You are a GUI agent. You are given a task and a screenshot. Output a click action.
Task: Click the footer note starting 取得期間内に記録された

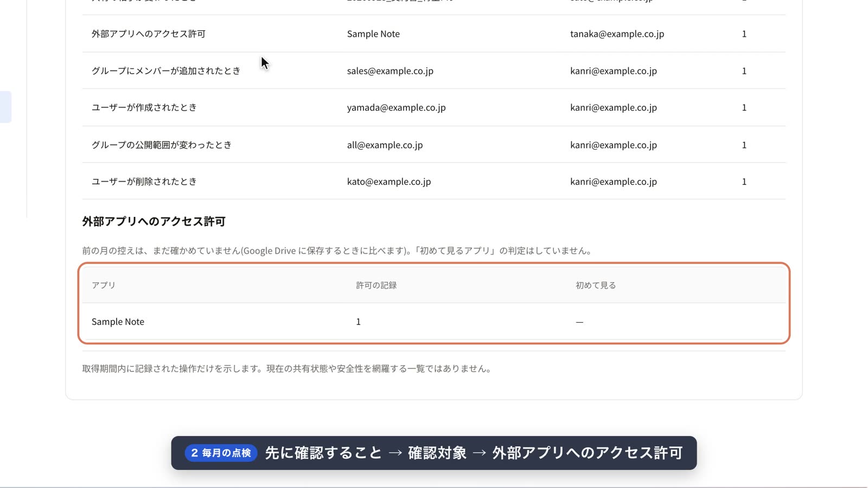[288, 369]
